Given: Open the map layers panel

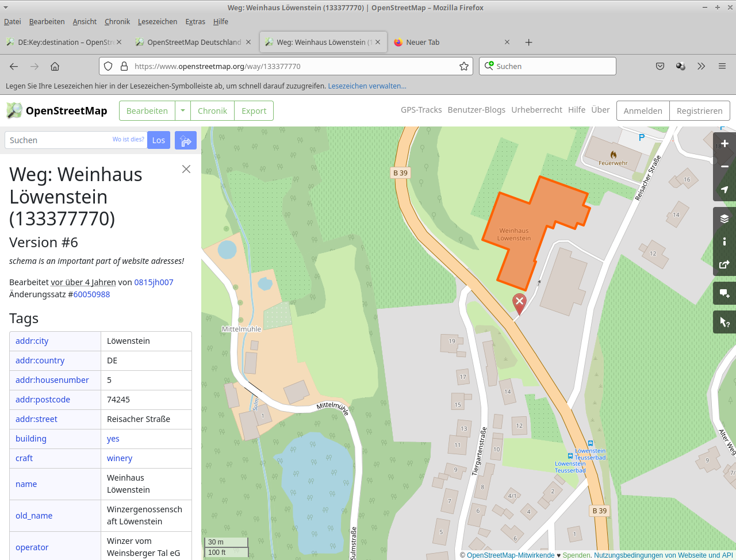Looking at the screenshot, I should click(x=724, y=218).
